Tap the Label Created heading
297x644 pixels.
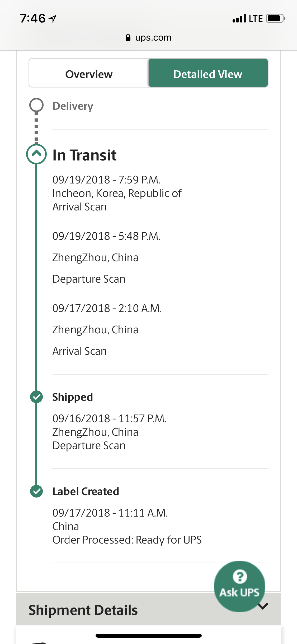coord(86,491)
